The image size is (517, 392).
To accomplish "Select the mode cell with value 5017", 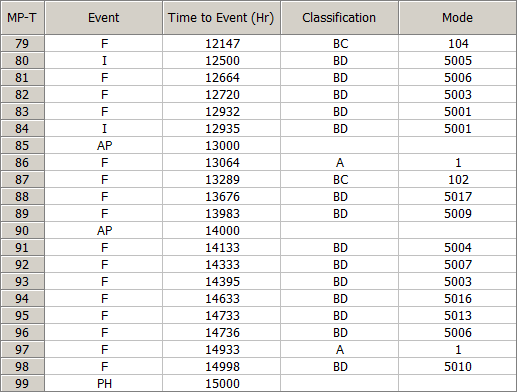I will click(x=457, y=197).
